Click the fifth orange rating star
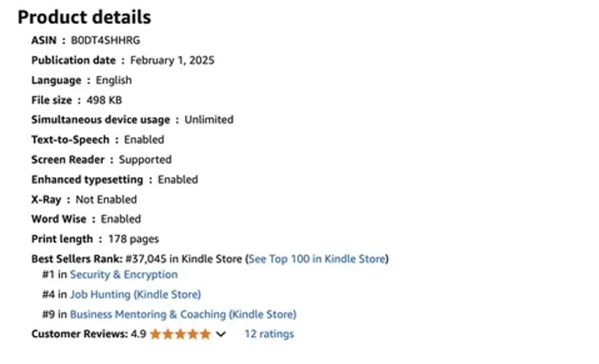Viewport: 599px width, 364px height. 205,335
